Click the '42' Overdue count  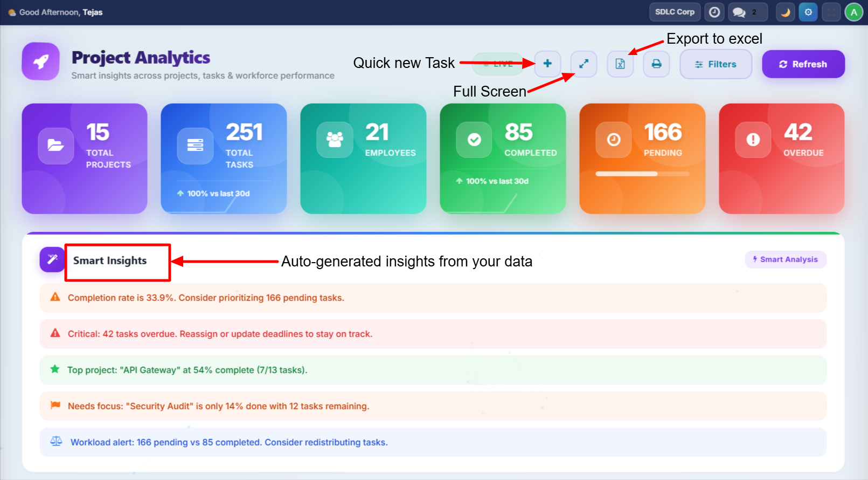(x=798, y=132)
